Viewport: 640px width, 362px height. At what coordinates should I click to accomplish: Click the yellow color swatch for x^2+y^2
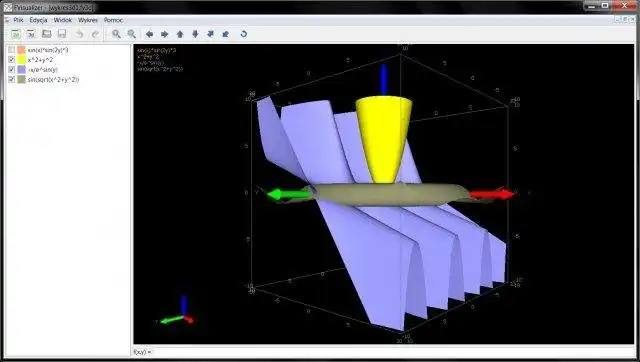click(x=21, y=60)
